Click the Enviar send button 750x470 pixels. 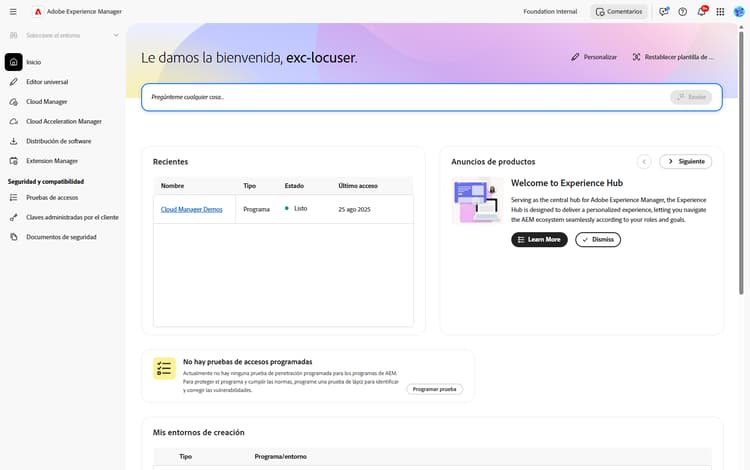(691, 97)
